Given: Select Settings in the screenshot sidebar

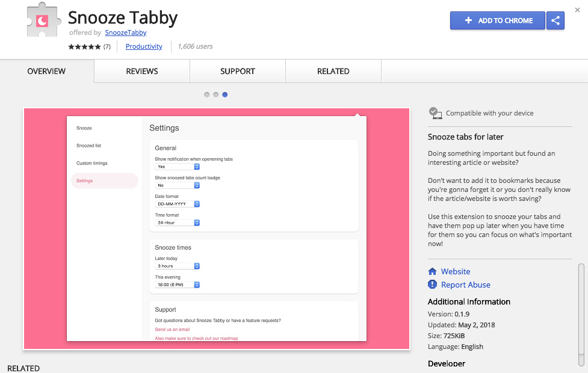Looking at the screenshot, I should pos(105,180).
